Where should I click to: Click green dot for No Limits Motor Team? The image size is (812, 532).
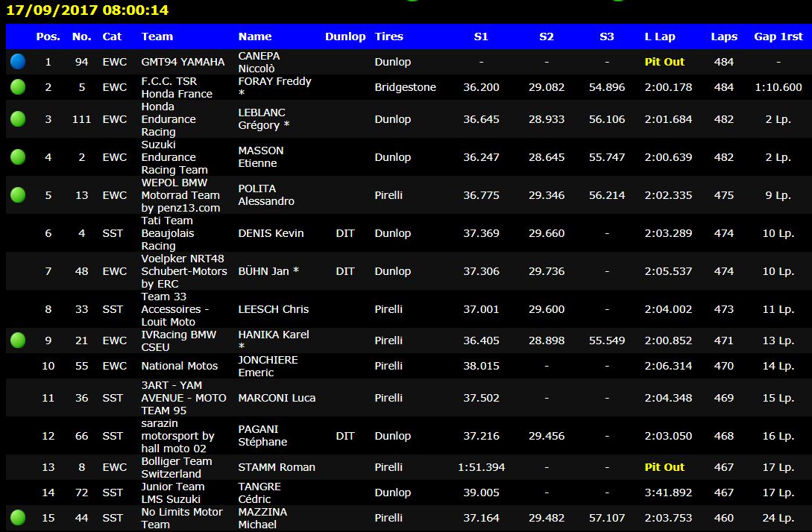pos(17,518)
